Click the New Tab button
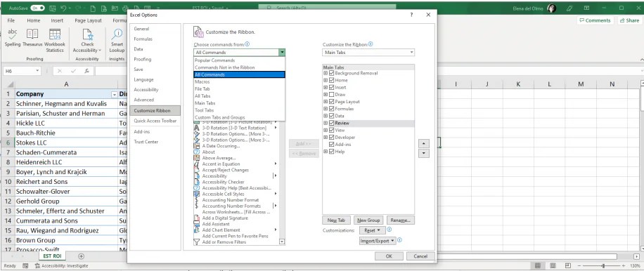This screenshot has width=644, height=271. click(336, 220)
